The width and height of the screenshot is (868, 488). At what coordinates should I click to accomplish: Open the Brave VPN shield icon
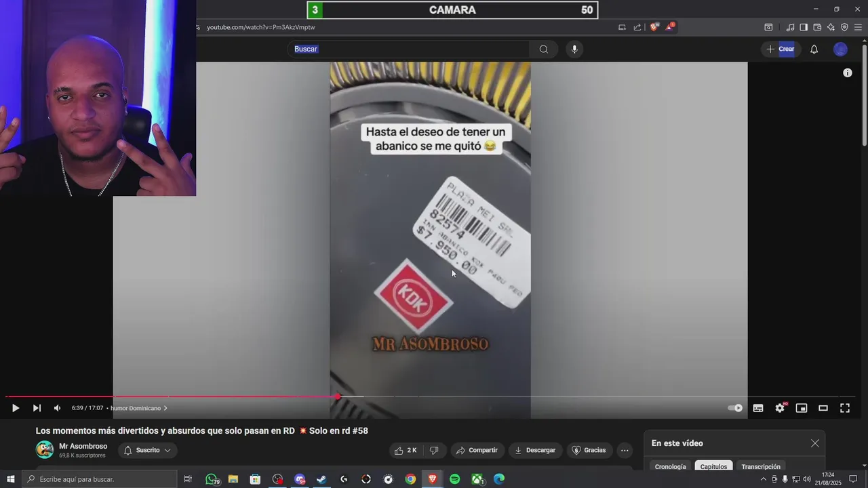tap(844, 27)
